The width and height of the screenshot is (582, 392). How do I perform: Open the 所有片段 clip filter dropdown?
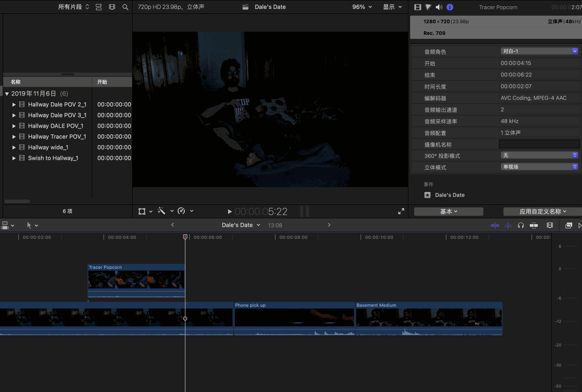coord(74,7)
